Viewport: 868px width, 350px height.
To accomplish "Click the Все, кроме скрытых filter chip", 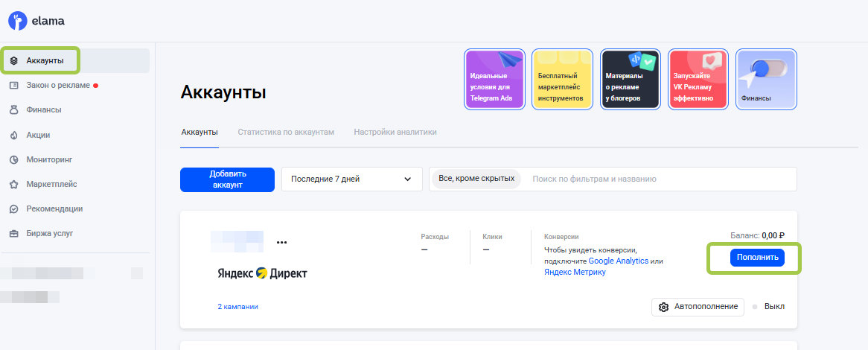I will (x=476, y=179).
